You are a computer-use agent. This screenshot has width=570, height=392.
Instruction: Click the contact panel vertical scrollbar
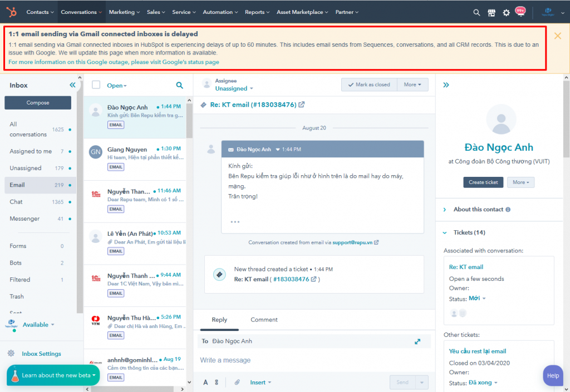(566, 119)
